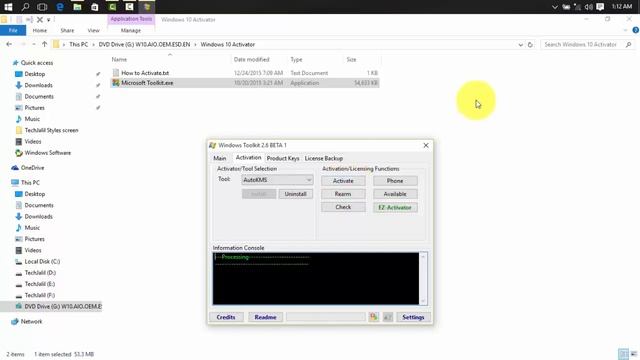Go up one folder level
This screenshot has height=360, width=640.
pyautogui.click(x=44, y=44)
